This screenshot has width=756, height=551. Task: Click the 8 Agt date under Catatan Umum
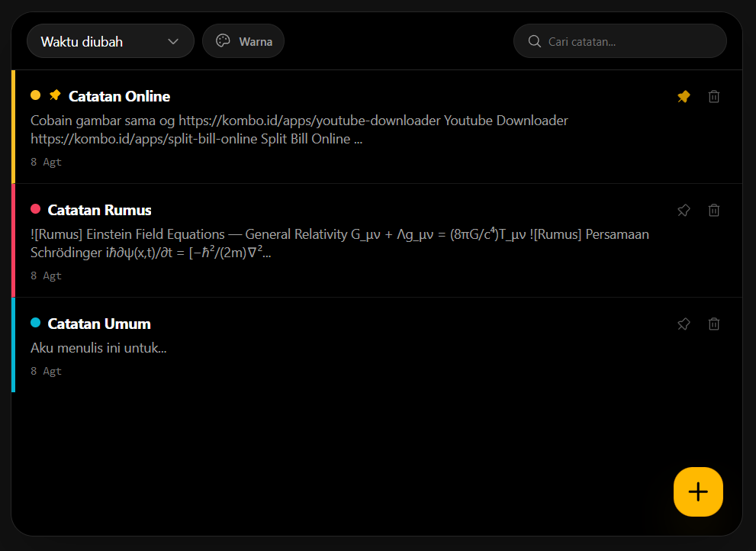[x=47, y=372]
